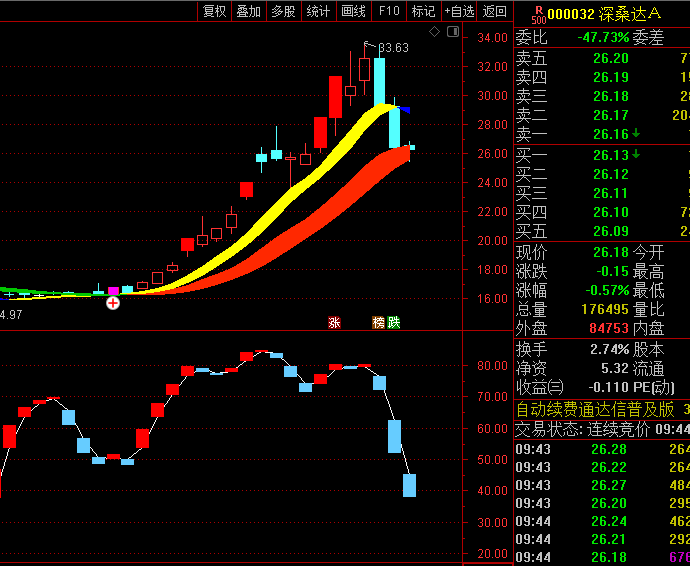Click 涨幅 value -0.57%
The width and height of the screenshot is (690, 566).
pyautogui.click(x=607, y=290)
